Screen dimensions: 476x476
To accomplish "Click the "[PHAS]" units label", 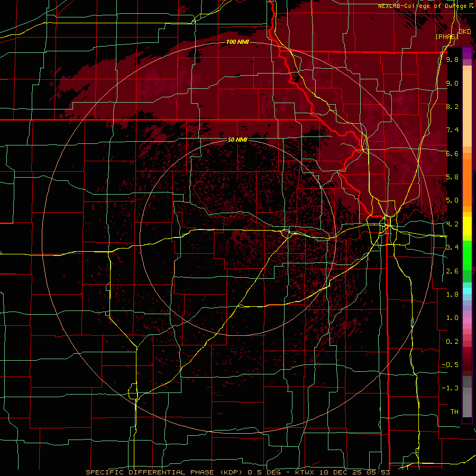I will (447, 36).
